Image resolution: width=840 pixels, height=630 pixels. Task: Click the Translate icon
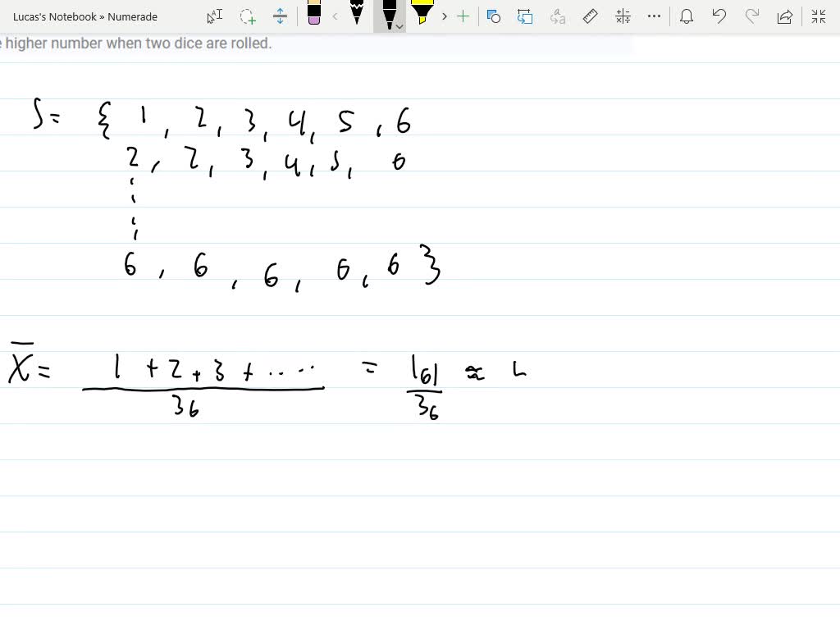[x=557, y=16]
